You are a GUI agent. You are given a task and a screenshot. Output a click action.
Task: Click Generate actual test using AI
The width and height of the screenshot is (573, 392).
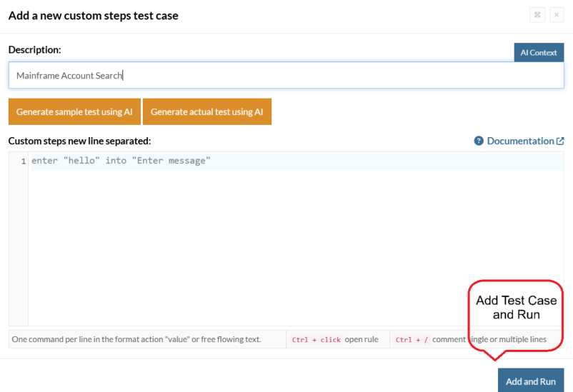coord(206,112)
